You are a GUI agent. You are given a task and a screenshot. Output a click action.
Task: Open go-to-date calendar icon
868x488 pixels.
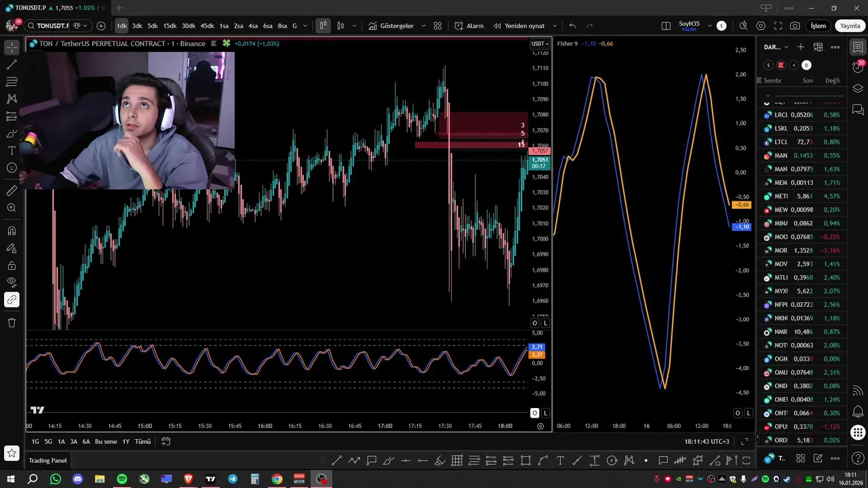[x=165, y=441]
